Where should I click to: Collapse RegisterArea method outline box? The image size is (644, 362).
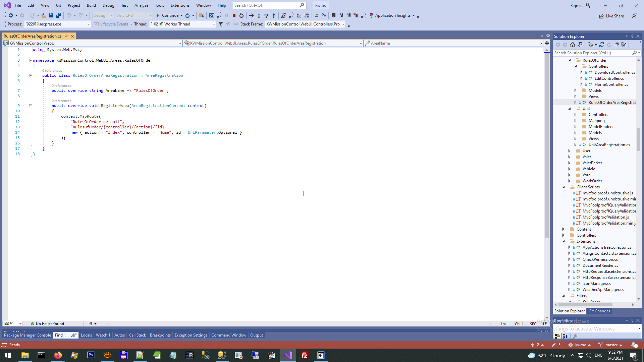coord(31,106)
